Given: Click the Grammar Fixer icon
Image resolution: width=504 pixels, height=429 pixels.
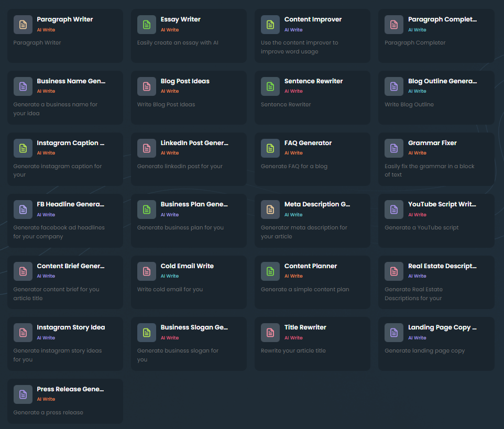Looking at the screenshot, I should click(x=394, y=148).
